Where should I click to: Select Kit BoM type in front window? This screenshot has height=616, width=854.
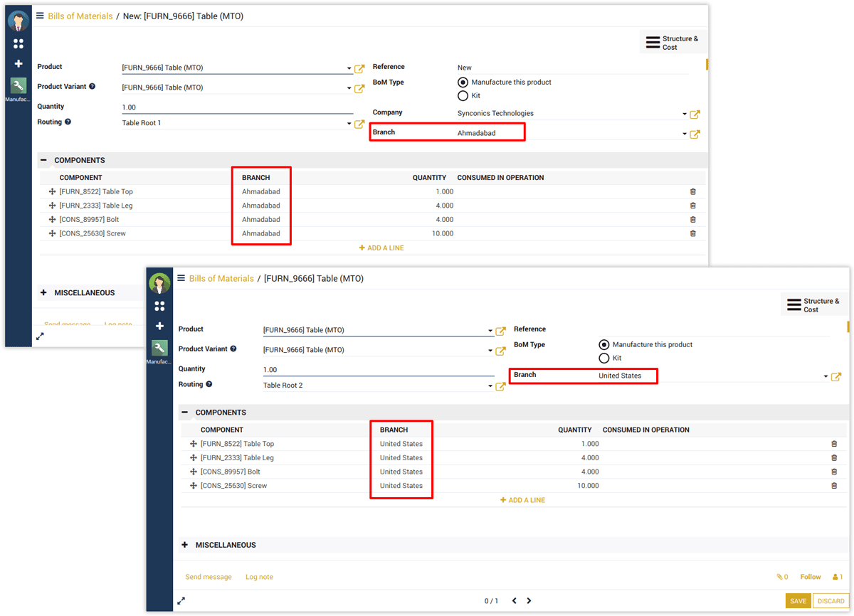604,359
